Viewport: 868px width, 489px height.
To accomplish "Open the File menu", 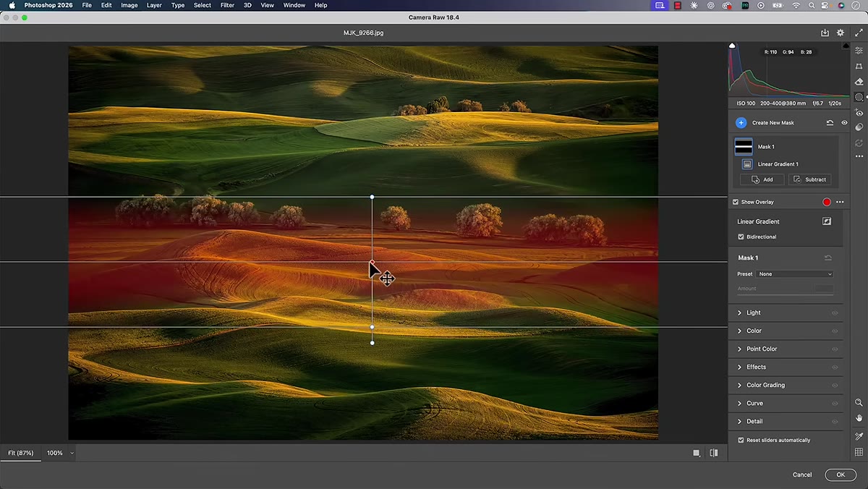I will 87,5.
